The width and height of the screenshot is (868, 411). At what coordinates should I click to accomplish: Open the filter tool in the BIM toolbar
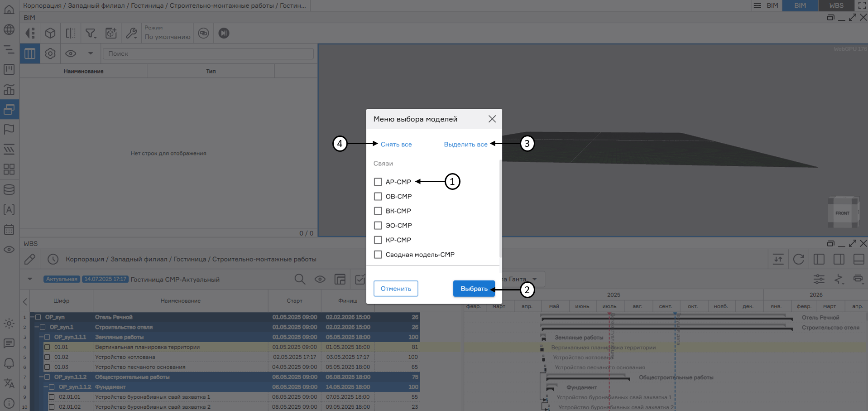pyautogui.click(x=91, y=33)
